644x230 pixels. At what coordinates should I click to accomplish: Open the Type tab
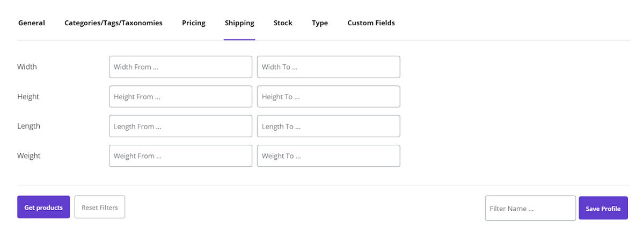click(x=320, y=23)
